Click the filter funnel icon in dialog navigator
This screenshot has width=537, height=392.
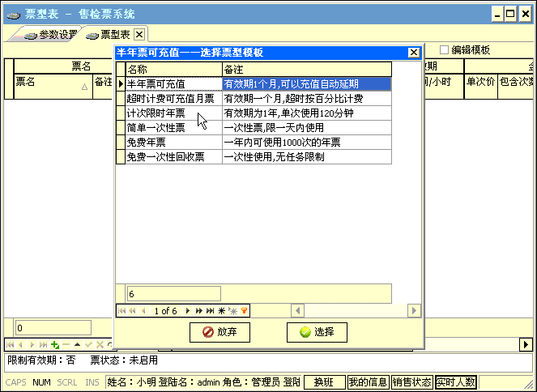245,311
